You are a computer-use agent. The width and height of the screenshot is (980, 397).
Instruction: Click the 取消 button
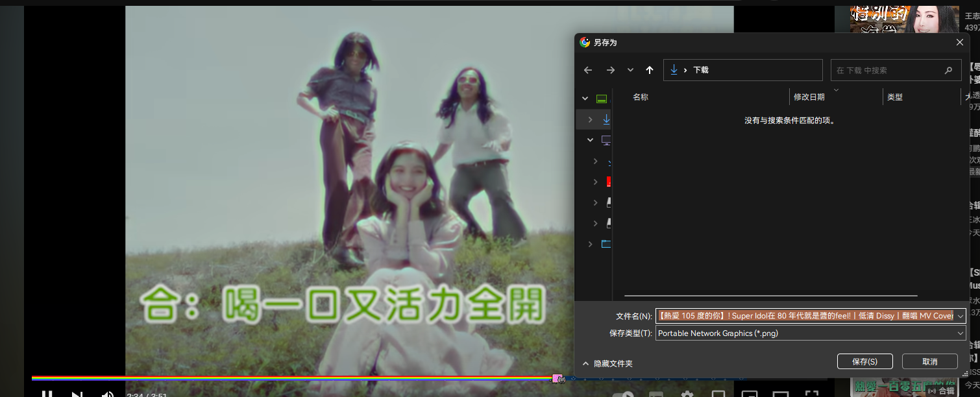[x=929, y=361]
